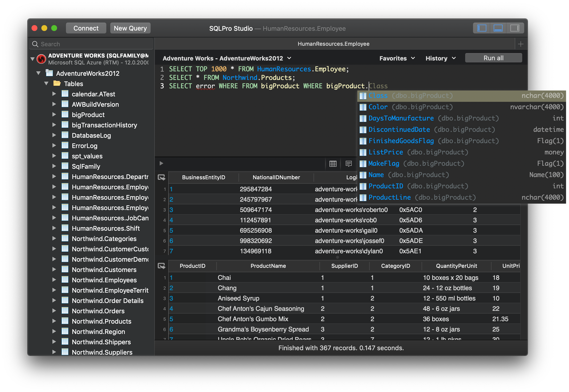Collapse the Tables folder
569x392 pixels.
[x=46, y=84]
